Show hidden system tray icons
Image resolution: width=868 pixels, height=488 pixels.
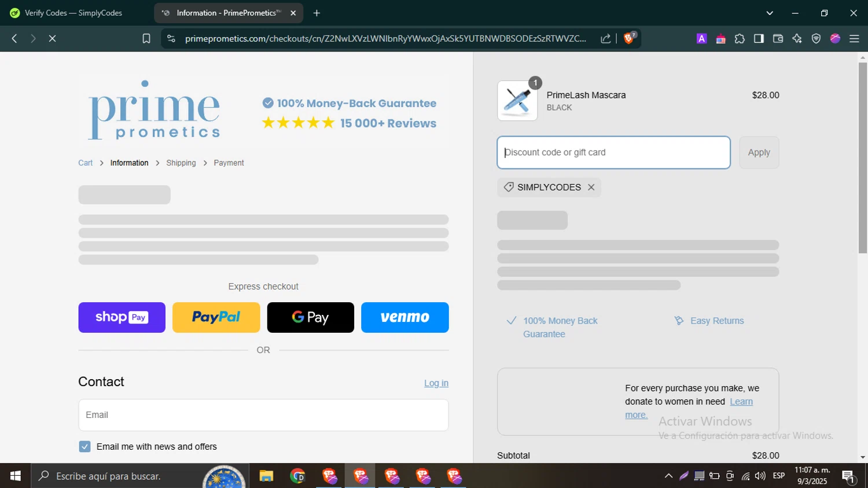pyautogui.click(x=668, y=476)
